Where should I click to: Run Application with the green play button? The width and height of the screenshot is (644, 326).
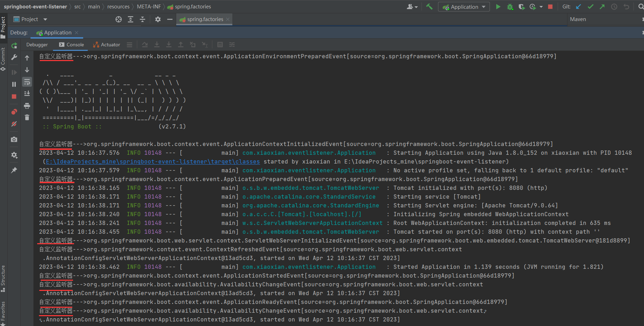498,7
